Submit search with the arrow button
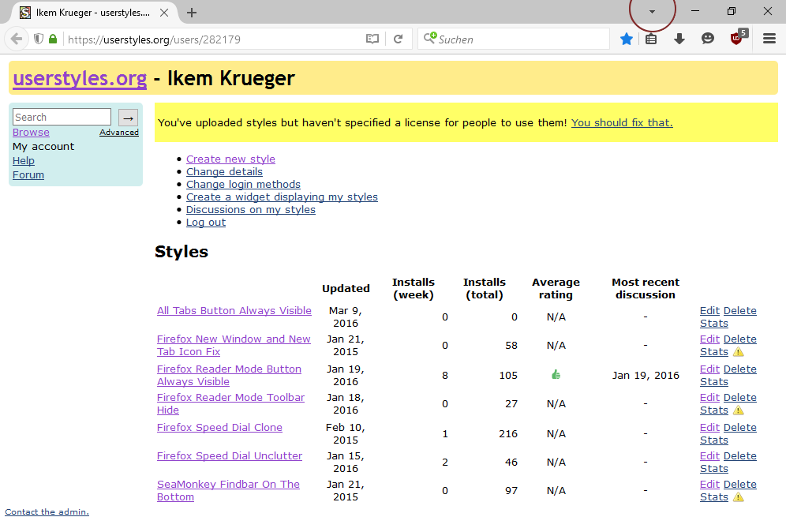 [x=129, y=118]
